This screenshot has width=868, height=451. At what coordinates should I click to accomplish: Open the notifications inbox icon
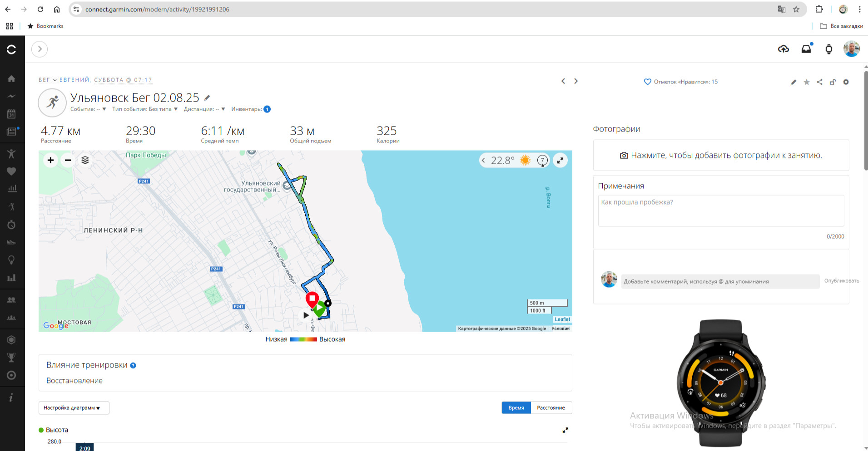pos(806,49)
